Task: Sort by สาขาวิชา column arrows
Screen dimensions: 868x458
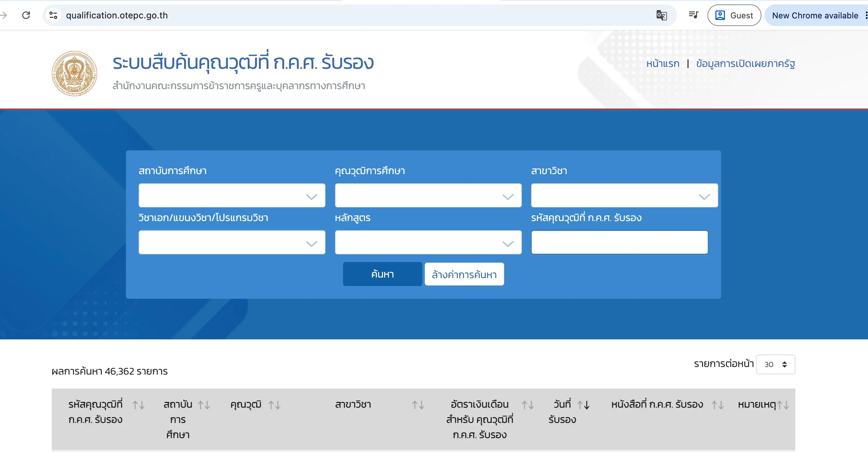Action: [418, 405]
